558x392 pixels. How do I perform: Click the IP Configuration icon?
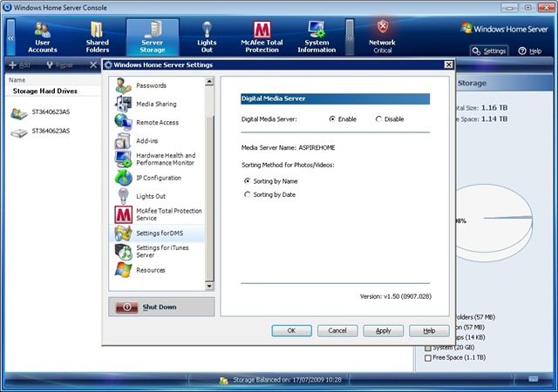[123, 178]
